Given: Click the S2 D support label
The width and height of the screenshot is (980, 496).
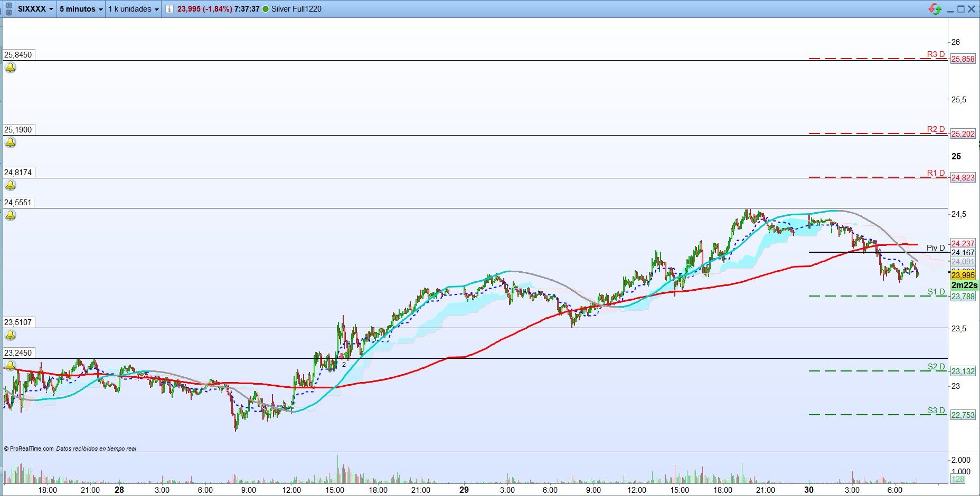Looking at the screenshot, I should [x=936, y=367].
